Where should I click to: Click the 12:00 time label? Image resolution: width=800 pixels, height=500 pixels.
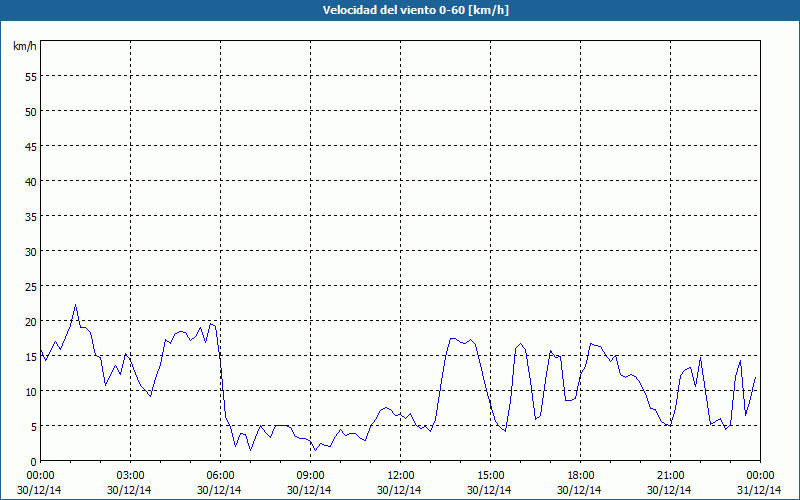coord(401,476)
